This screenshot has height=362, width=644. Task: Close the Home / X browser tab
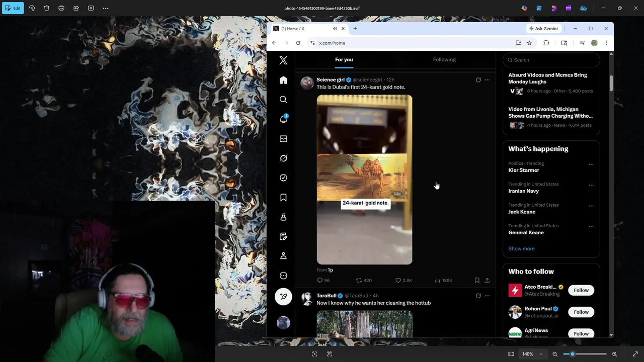click(343, 29)
